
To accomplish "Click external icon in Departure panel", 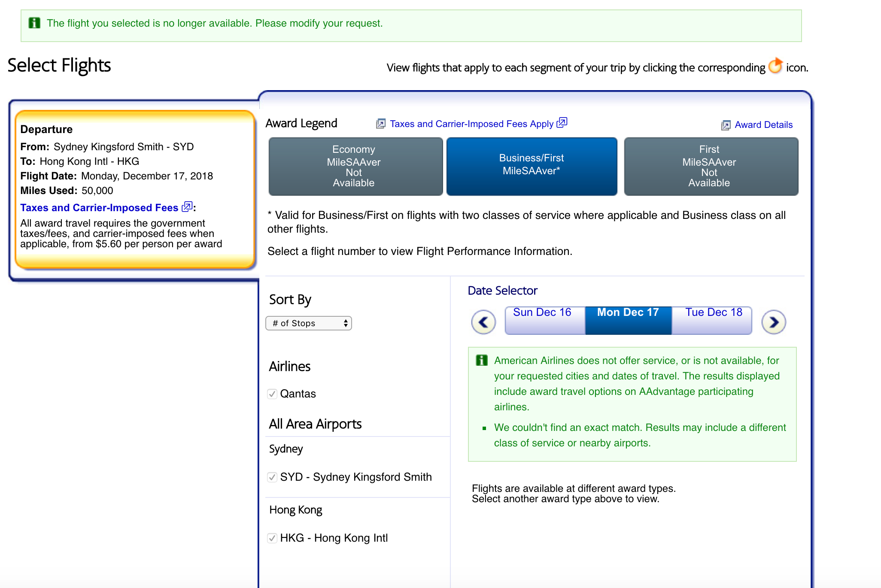I will [x=187, y=207].
